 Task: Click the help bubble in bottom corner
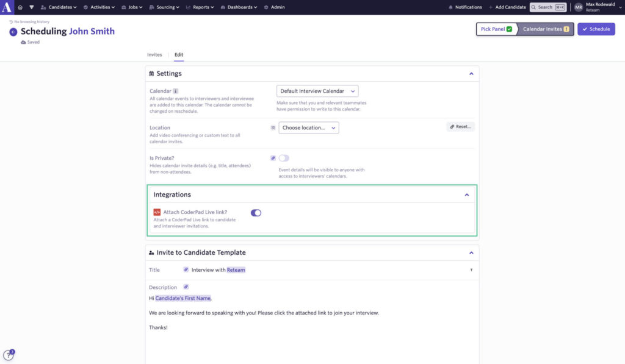[x=9, y=354]
